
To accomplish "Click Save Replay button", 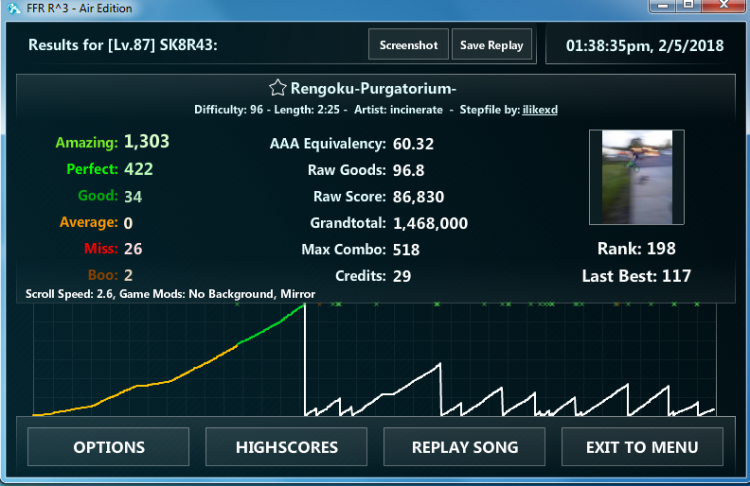I will coord(491,45).
